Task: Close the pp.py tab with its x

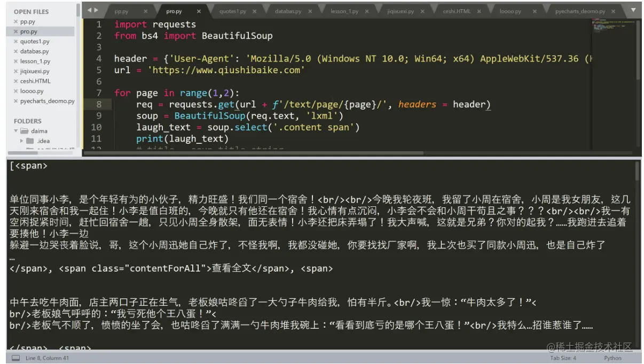Action: point(146,11)
